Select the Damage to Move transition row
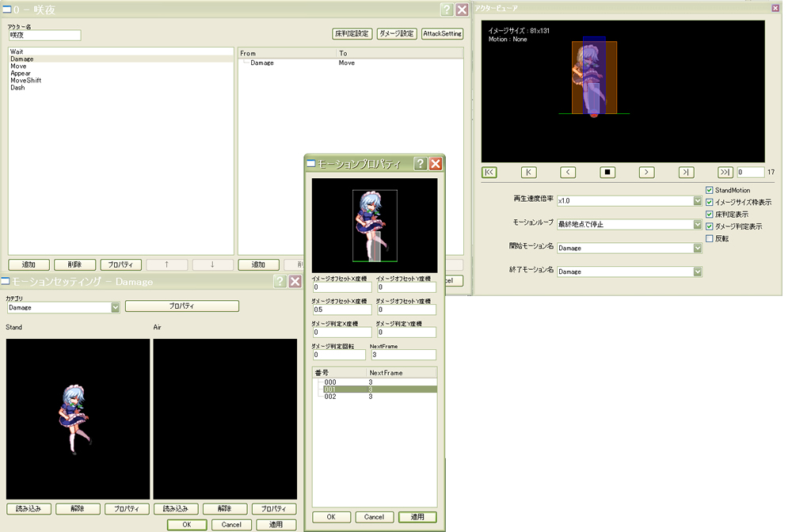792x532 pixels. (x=351, y=63)
